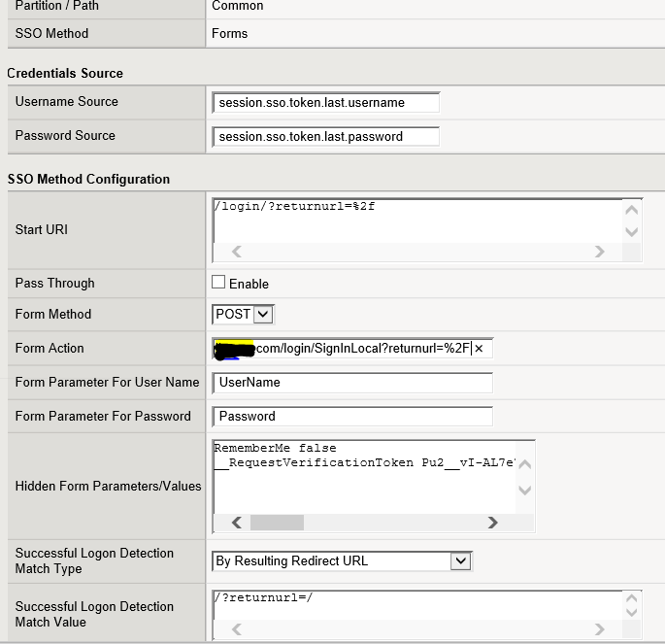Click the Password Source input field
Screen dimensions: 665x644
(325, 137)
